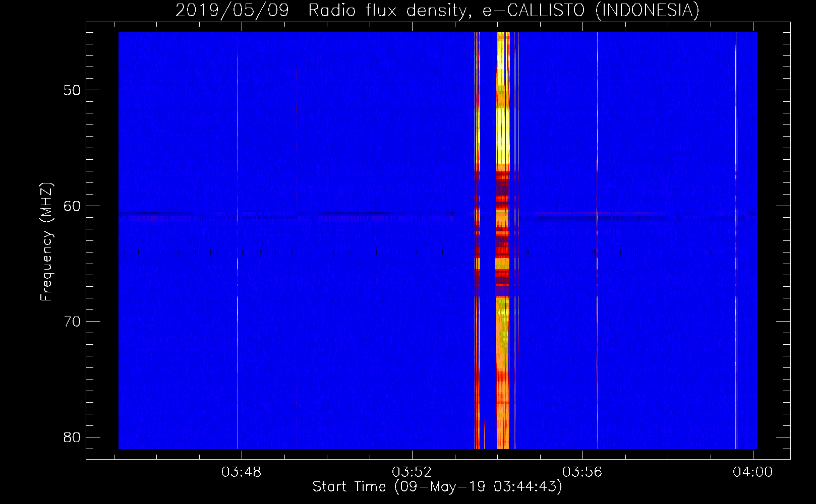Click the 'Start Time (09-May-19 03:44:43)' label
This screenshot has height=504, width=816.
click(x=437, y=486)
